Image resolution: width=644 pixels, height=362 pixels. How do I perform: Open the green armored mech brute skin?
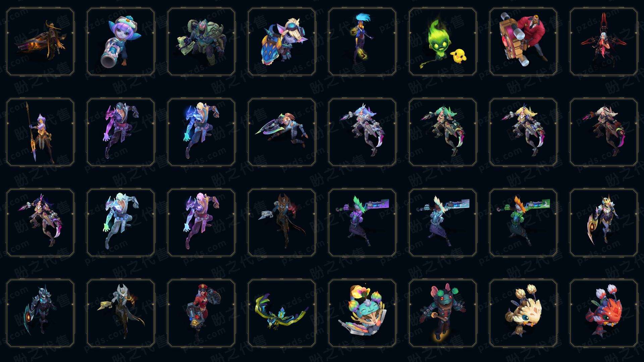[x=201, y=42]
